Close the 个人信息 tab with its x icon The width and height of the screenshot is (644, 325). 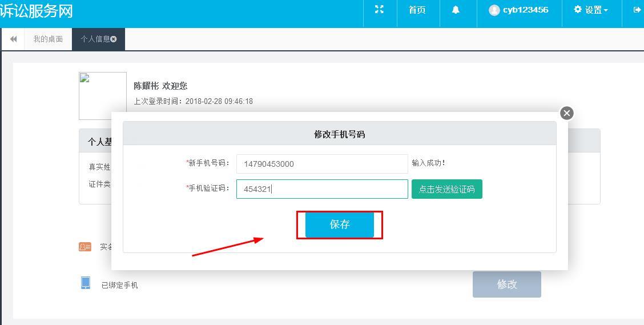[114, 39]
